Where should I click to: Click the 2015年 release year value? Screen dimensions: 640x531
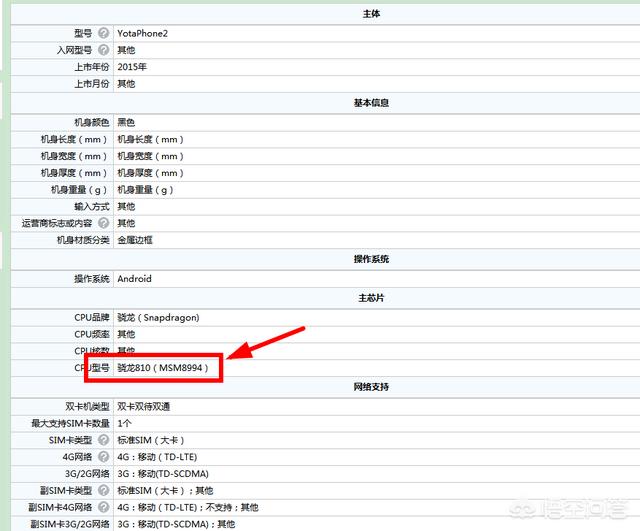coord(132,67)
